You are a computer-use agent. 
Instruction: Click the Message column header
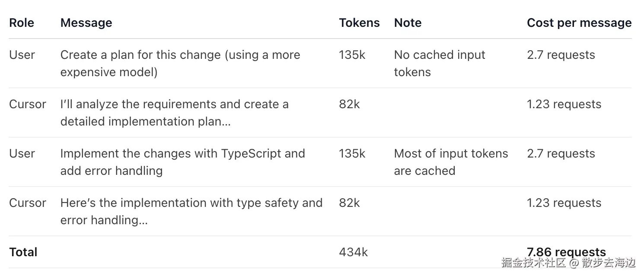[x=86, y=23]
